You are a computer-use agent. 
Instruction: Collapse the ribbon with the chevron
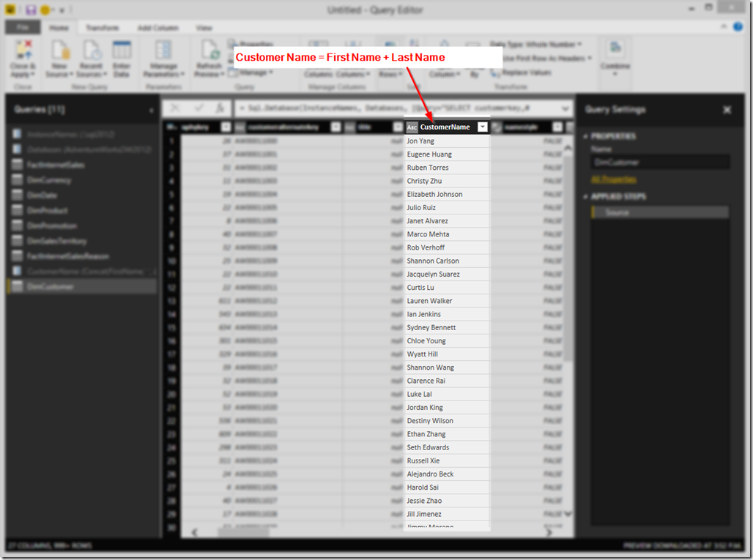(724, 27)
